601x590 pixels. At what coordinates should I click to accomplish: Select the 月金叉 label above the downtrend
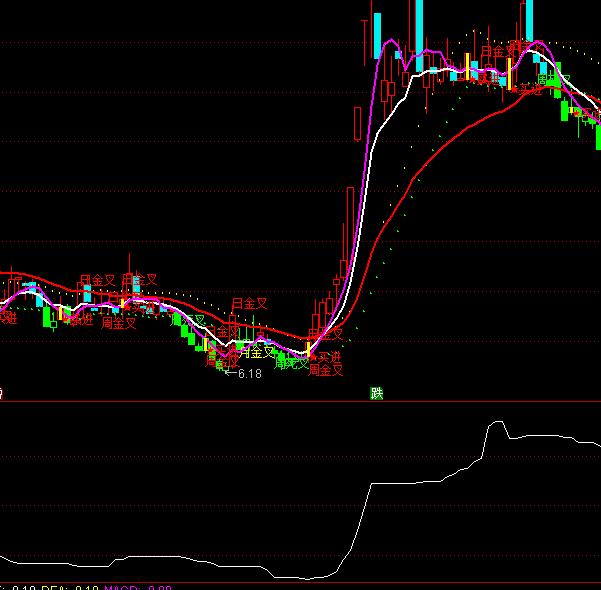pyautogui.click(x=250, y=303)
